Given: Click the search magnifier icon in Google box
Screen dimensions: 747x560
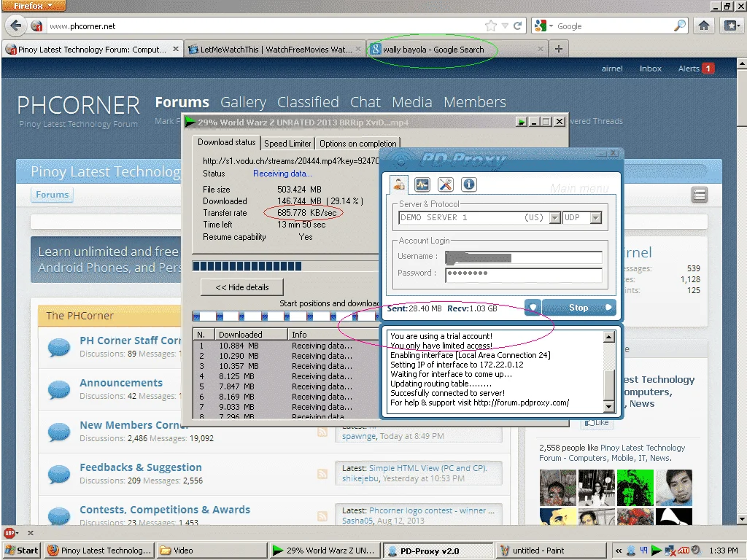Looking at the screenshot, I should point(680,26).
